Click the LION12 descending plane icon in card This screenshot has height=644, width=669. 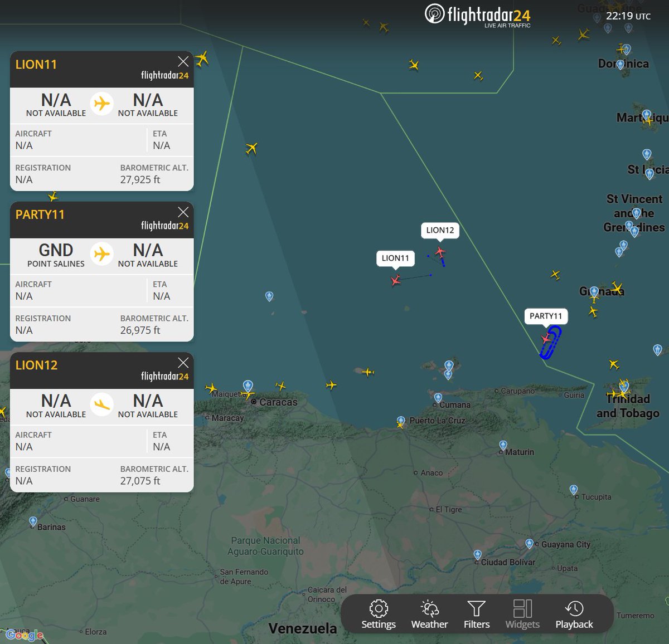coord(102,404)
